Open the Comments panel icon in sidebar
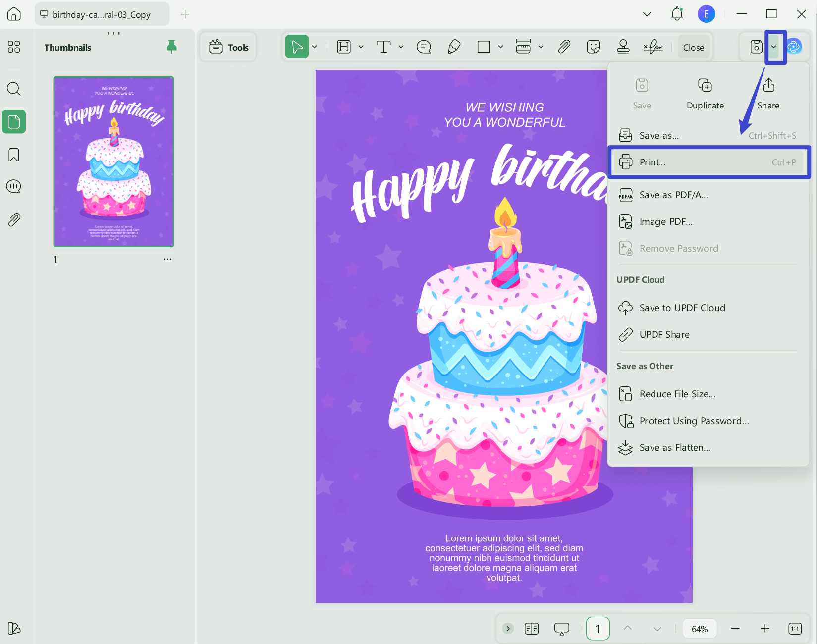The height and width of the screenshot is (644, 817). coord(14,187)
